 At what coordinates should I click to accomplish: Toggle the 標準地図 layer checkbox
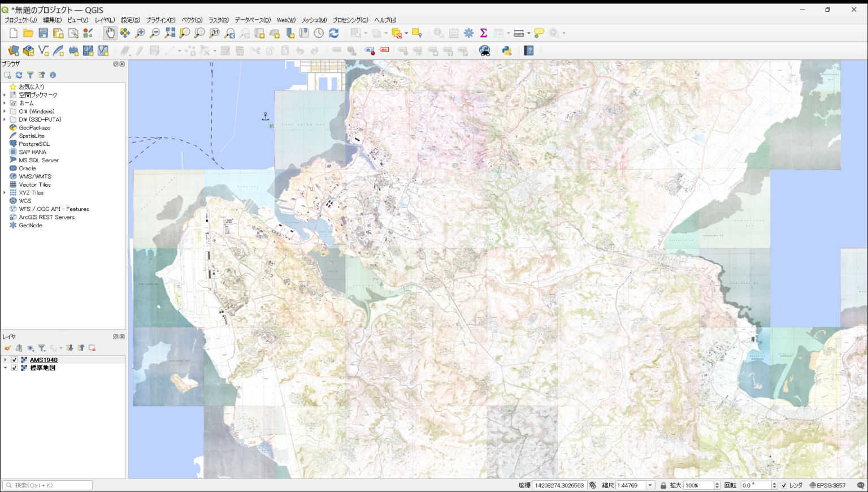[14, 368]
